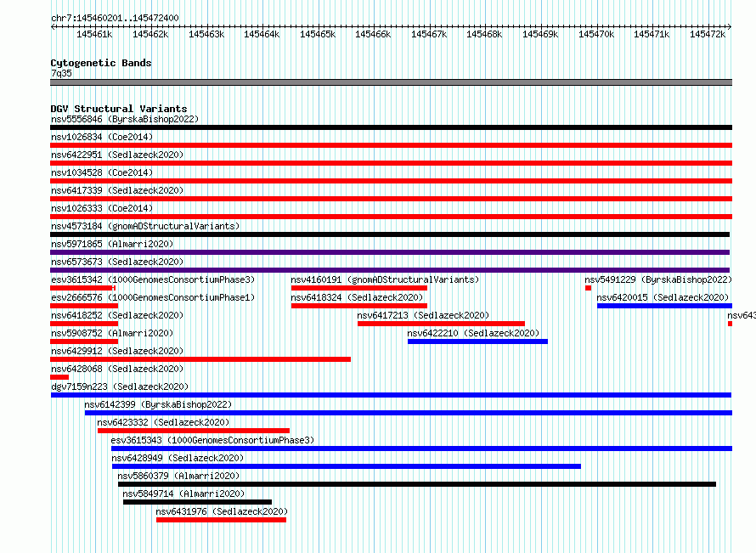Open the nsv6417339 (Sedlazeck2020) label
Screen dimensions: 756x553
point(117,190)
